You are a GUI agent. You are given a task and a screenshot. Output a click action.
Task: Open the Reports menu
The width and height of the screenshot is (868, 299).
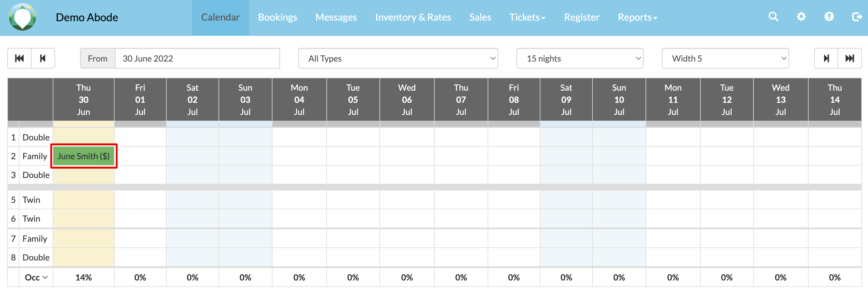637,17
